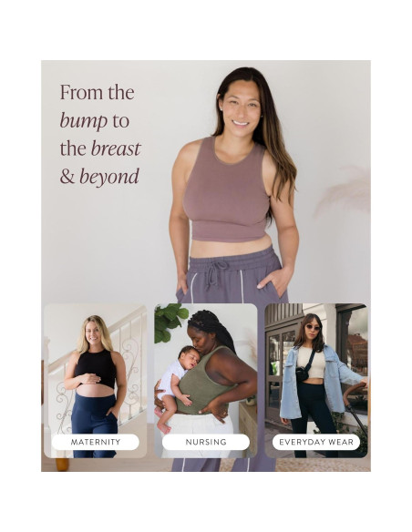The height and width of the screenshot is (532, 412).
Task: Open the denim jacket street-style photo
Action: pyautogui.click(x=316, y=381)
